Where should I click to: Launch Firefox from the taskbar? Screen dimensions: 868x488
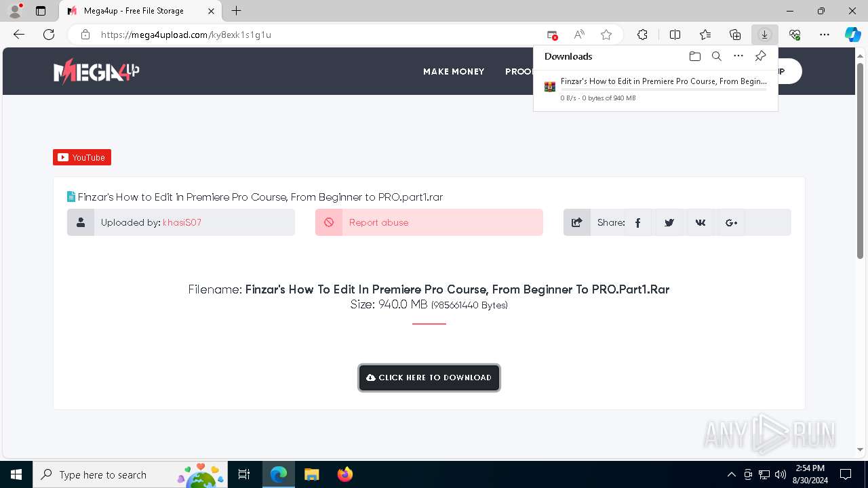click(x=344, y=474)
